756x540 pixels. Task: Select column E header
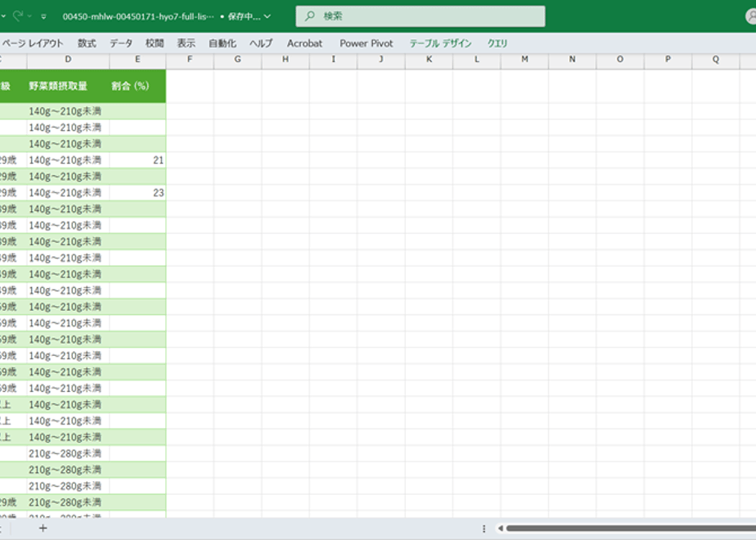tap(137, 59)
